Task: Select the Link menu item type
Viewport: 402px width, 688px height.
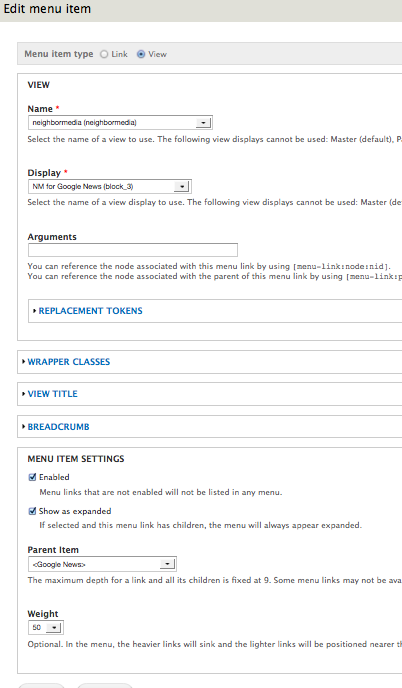Action: pyautogui.click(x=104, y=54)
